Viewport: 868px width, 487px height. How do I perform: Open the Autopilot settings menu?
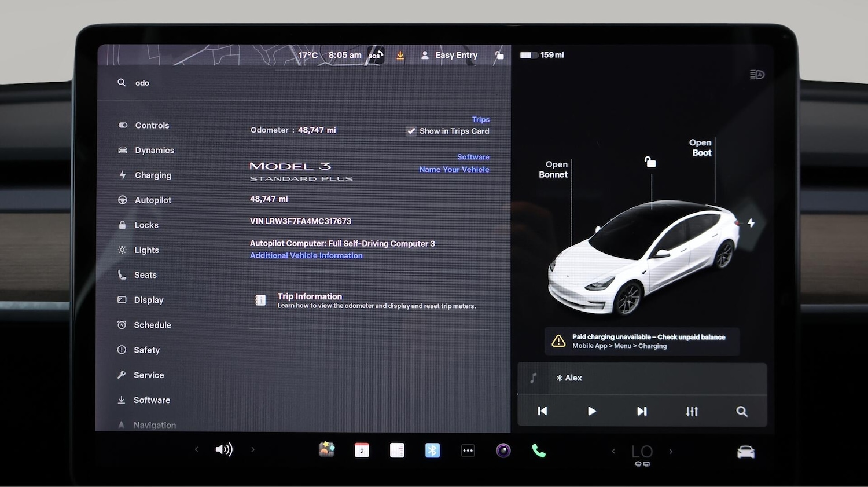(x=153, y=200)
